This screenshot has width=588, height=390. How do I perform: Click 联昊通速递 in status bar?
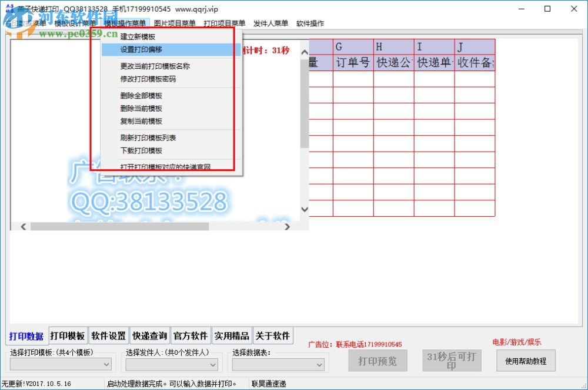(x=269, y=384)
